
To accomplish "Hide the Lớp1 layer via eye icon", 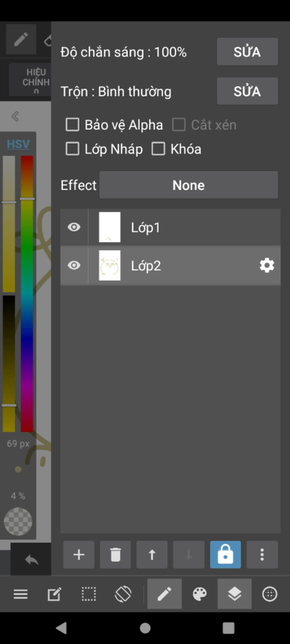I will (x=74, y=227).
